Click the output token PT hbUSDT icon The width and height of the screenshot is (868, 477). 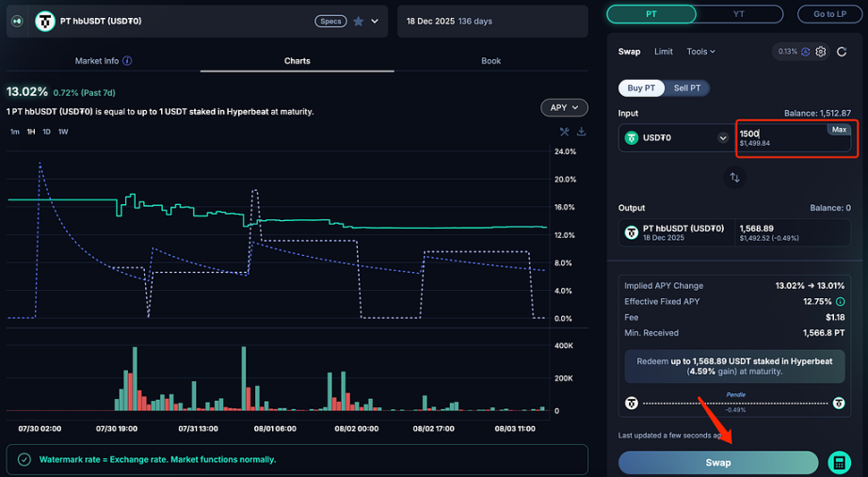pyautogui.click(x=632, y=232)
